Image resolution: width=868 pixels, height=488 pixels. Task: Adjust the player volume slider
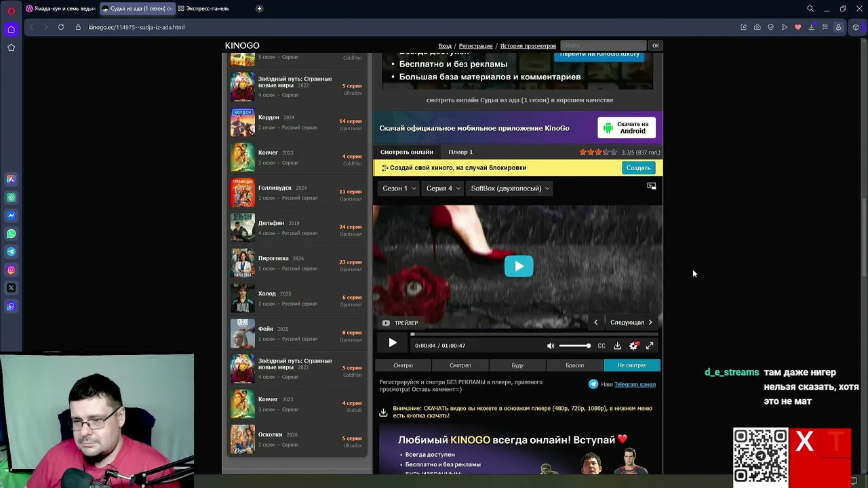pyautogui.click(x=574, y=346)
